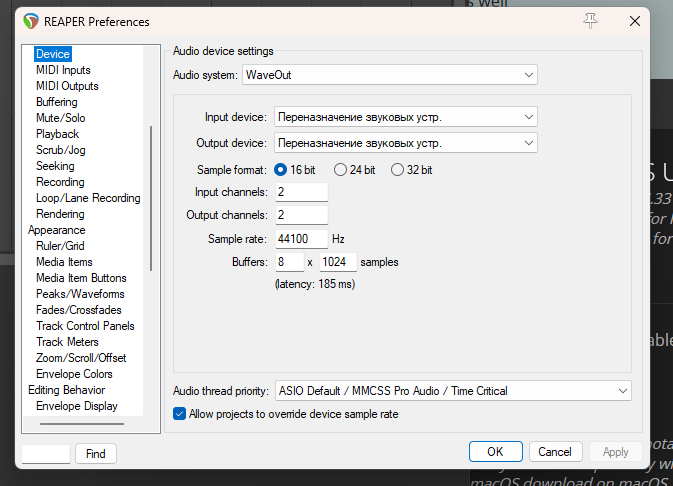
Task: Select Track Control Panels in sidebar
Action: click(85, 326)
